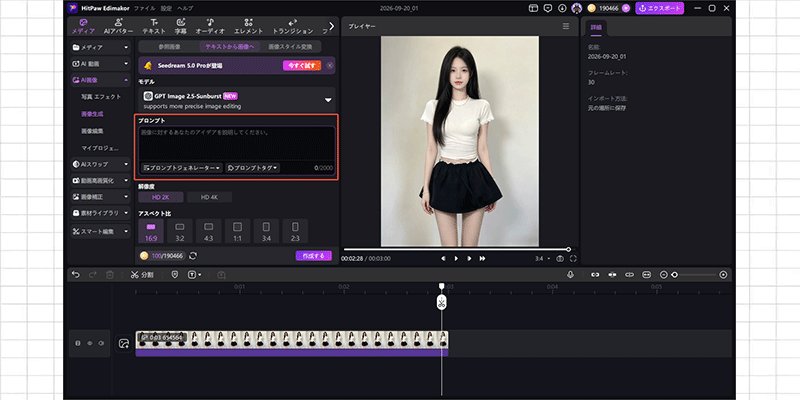Open the プロンプトジェネレーター dropdown
This screenshot has height=400, width=800.
(x=182, y=168)
